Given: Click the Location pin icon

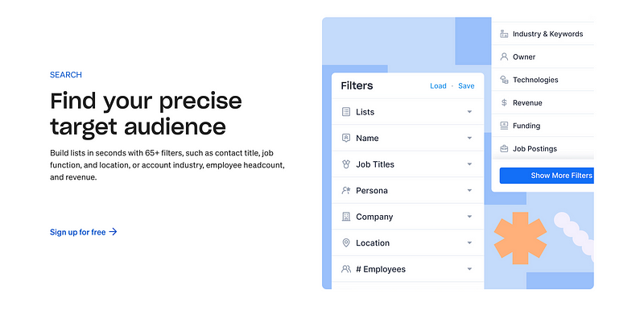Looking at the screenshot, I should 346,243.
